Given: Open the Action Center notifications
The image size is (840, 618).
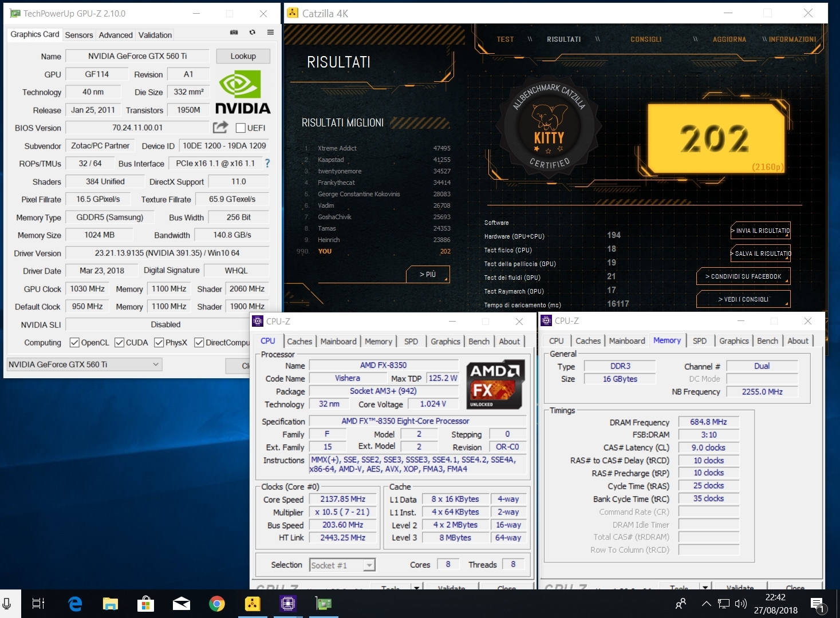Looking at the screenshot, I should pyautogui.click(x=818, y=605).
